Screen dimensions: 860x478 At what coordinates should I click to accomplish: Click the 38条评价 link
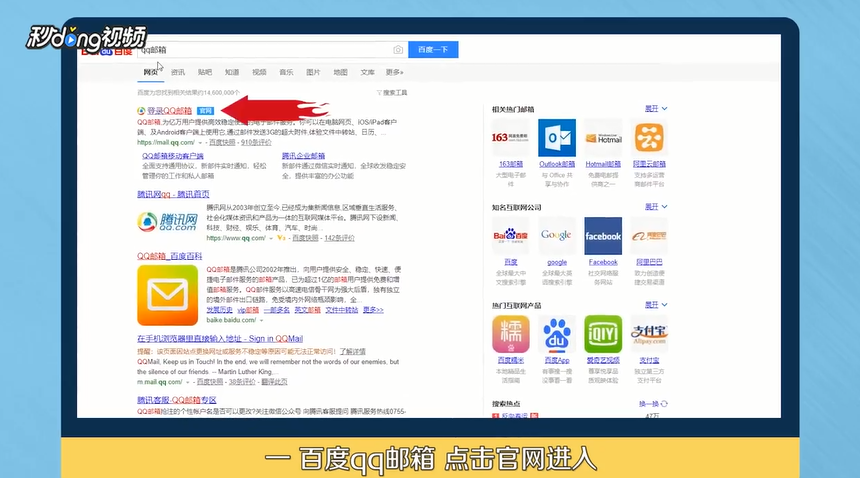click(x=242, y=382)
